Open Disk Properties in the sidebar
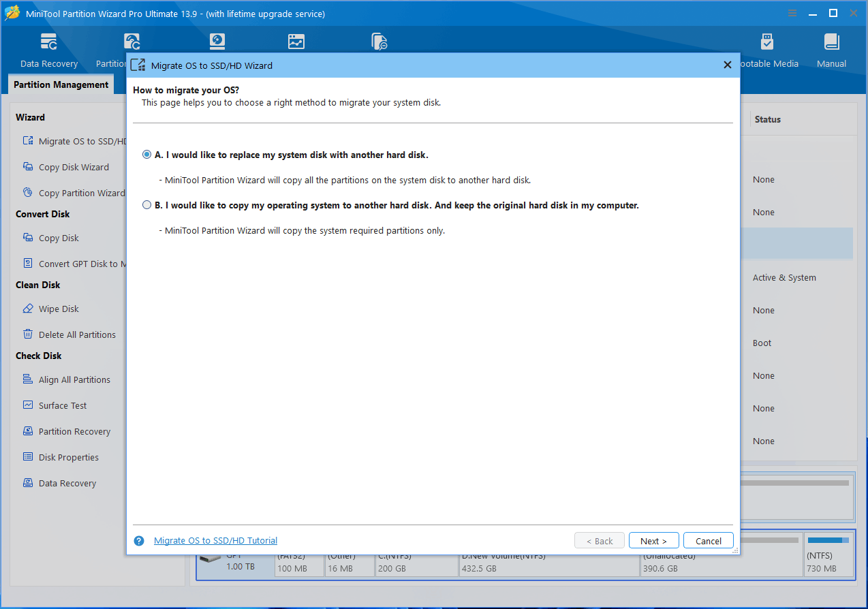This screenshot has width=868, height=609. 61,457
